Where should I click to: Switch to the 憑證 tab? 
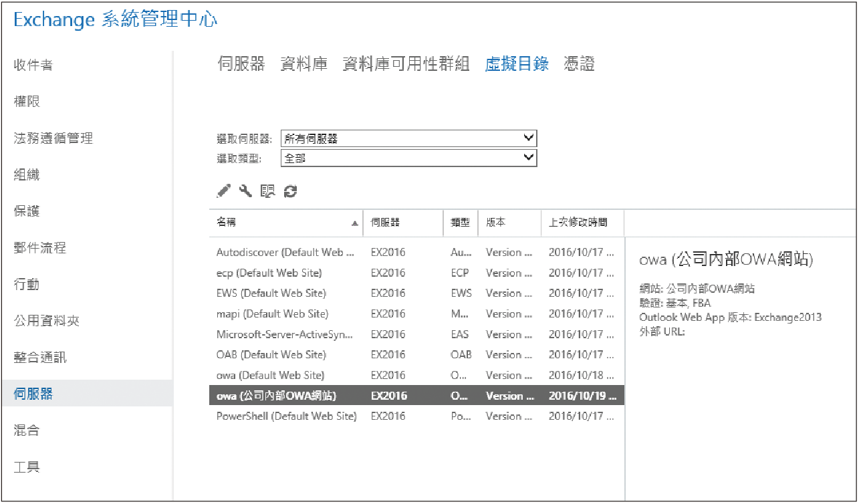point(579,64)
